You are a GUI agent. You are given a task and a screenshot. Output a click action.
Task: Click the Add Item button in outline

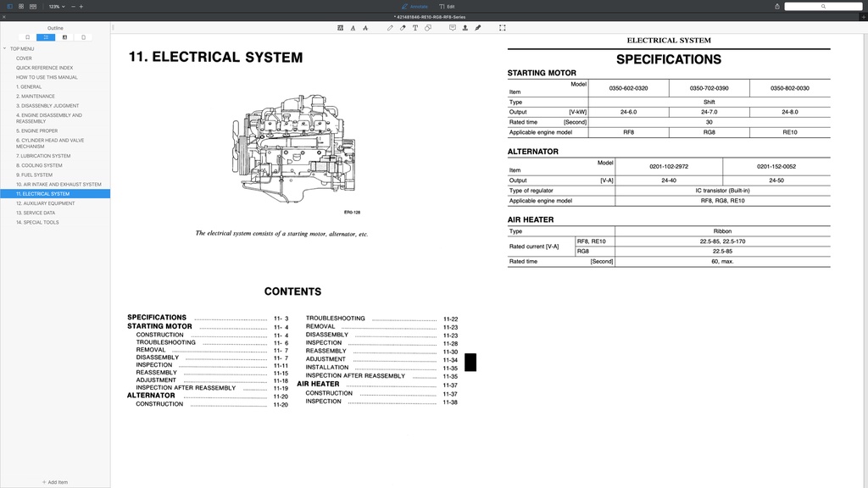(54, 481)
